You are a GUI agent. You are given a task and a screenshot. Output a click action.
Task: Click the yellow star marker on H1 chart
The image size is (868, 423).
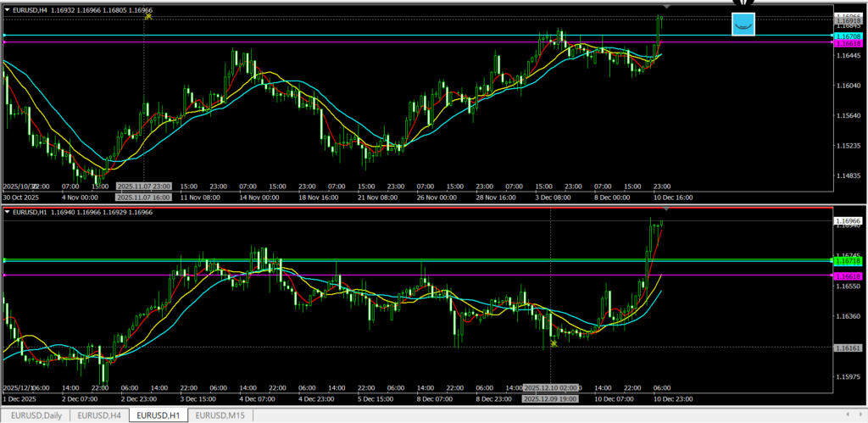[554, 343]
